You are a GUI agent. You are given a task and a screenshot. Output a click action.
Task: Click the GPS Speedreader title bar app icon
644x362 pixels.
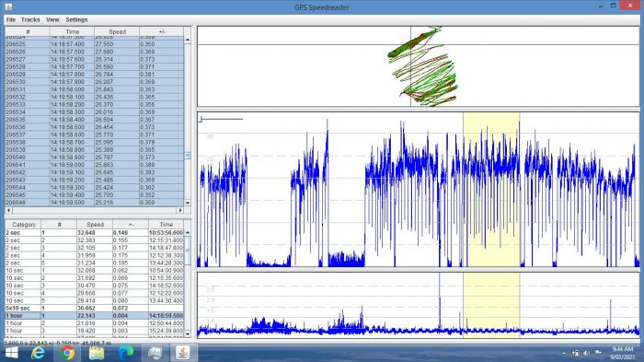[8, 7]
